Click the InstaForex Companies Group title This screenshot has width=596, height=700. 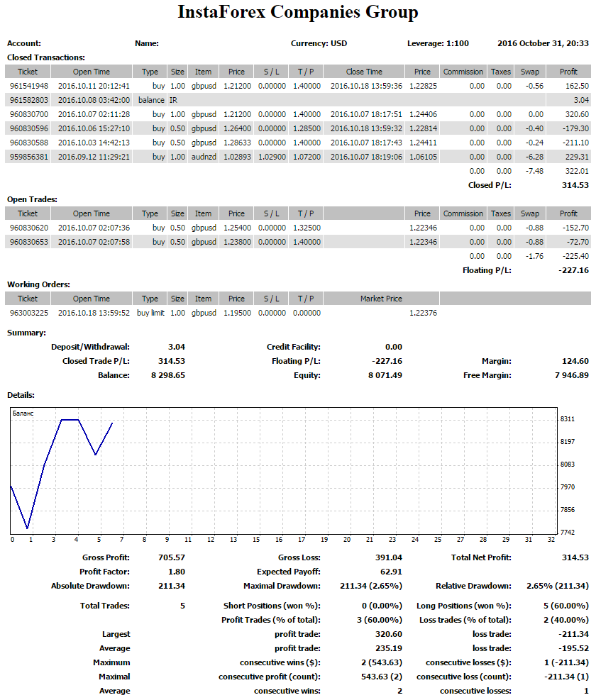(x=298, y=12)
